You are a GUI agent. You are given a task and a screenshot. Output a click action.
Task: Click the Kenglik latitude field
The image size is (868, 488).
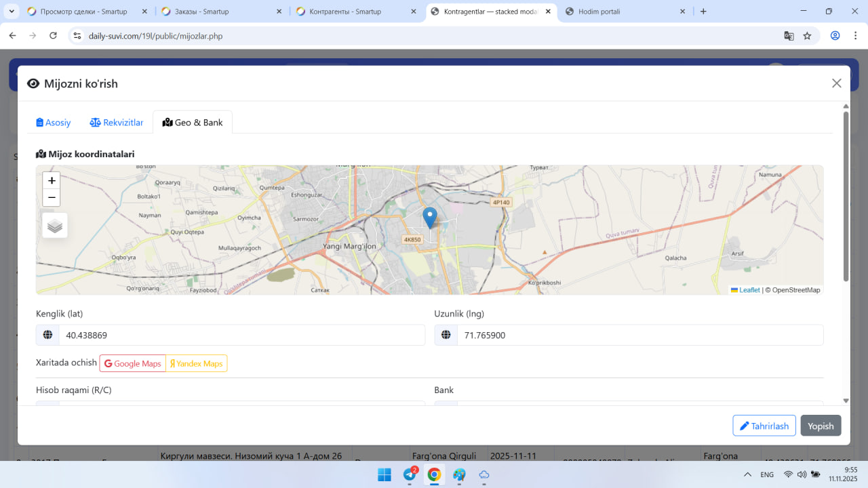tap(241, 335)
